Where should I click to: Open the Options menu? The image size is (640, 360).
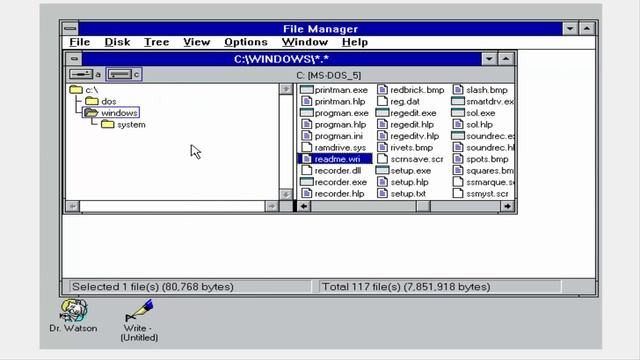click(x=246, y=42)
